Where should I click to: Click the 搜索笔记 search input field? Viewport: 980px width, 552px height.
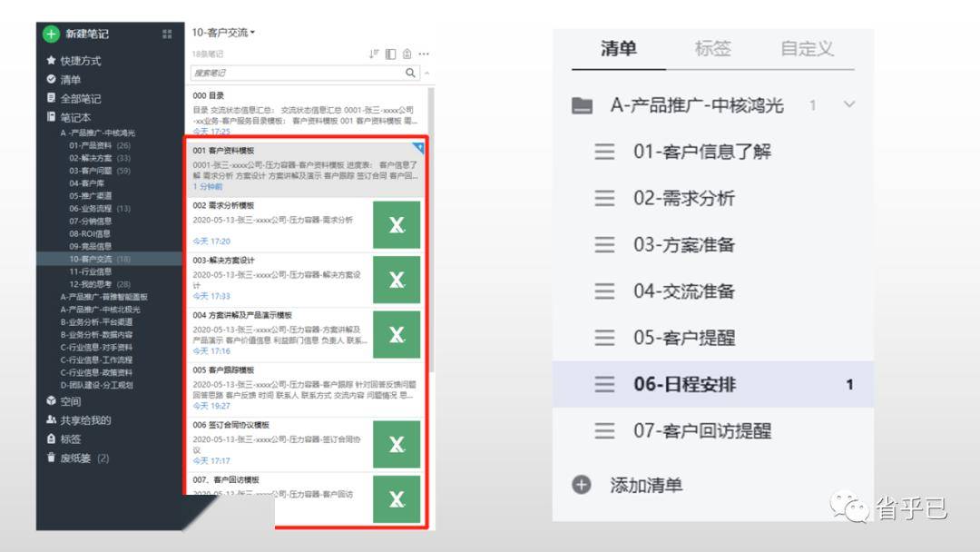coord(297,73)
